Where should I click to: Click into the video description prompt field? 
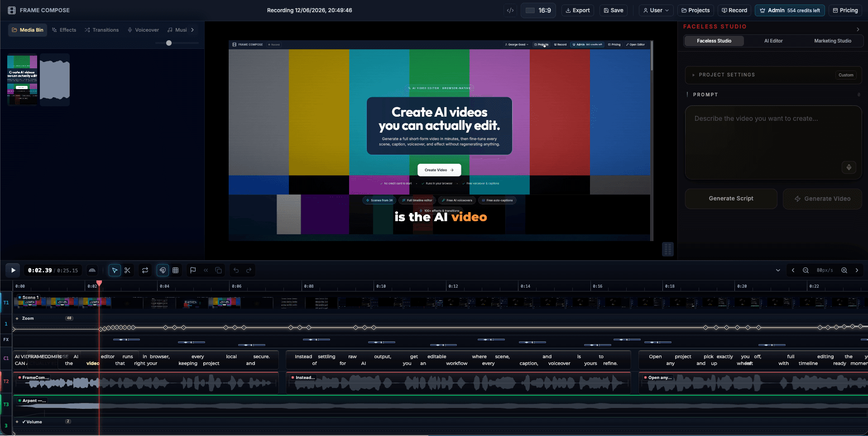(773, 142)
